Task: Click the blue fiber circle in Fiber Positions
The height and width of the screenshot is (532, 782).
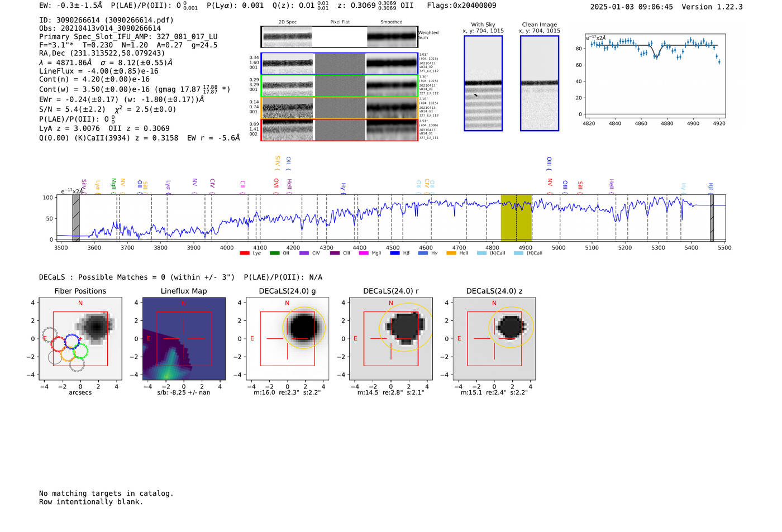Action: click(x=71, y=341)
